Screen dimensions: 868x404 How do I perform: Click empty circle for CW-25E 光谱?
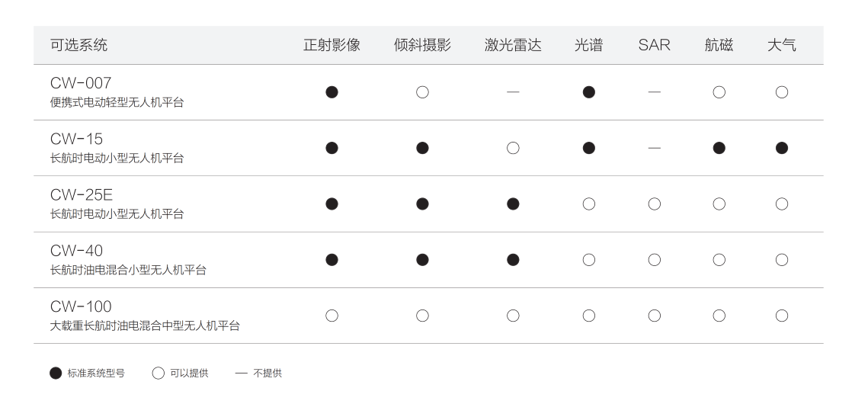pos(588,204)
